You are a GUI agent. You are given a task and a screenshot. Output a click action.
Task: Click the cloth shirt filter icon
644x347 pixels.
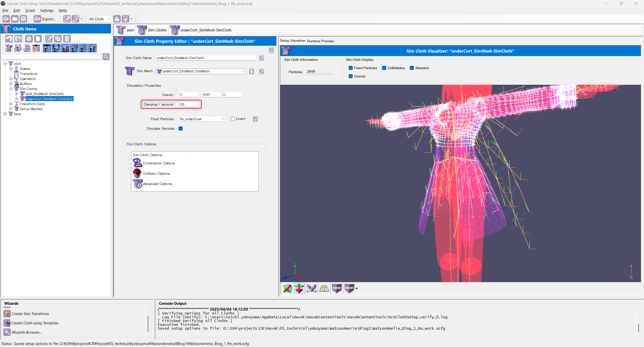(x=9, y=48)
